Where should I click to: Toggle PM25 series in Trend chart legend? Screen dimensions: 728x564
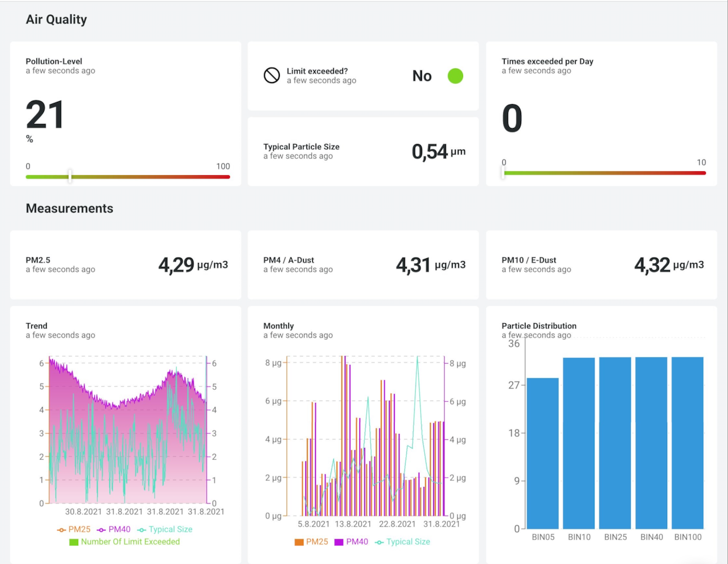74,529
